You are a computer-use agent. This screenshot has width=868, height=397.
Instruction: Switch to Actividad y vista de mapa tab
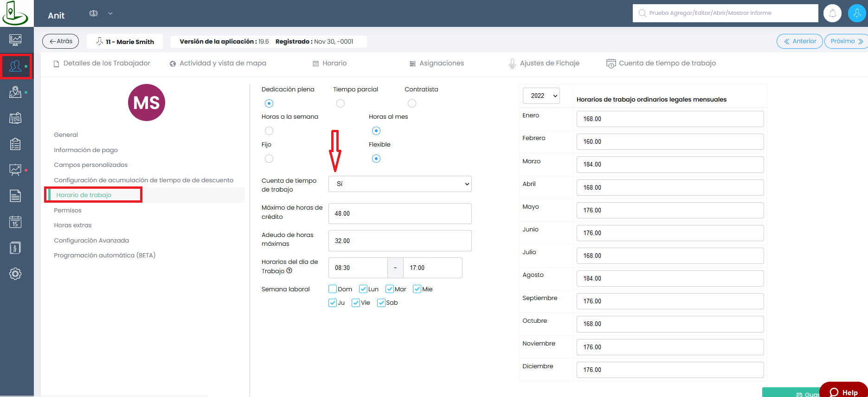pos(218,63)
